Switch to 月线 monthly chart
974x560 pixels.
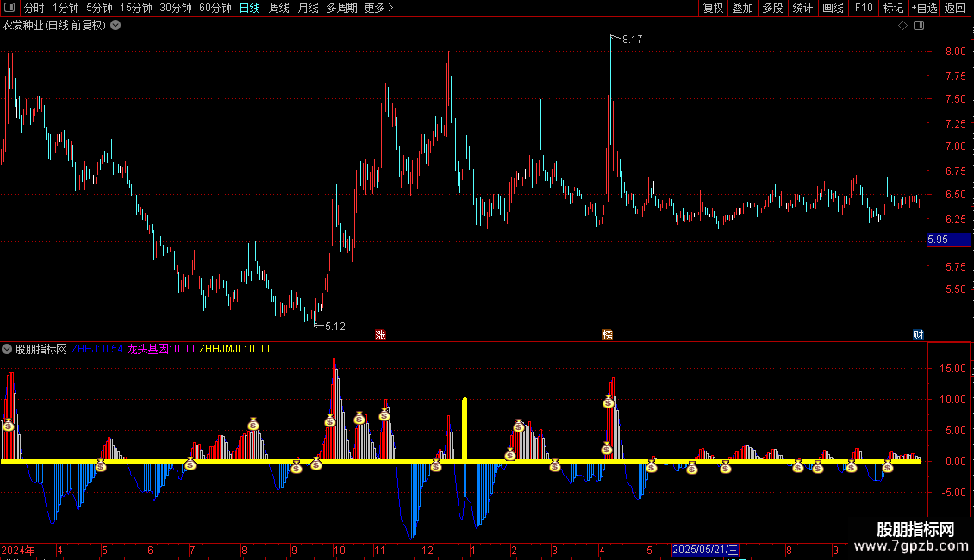[x=308, y=8]
